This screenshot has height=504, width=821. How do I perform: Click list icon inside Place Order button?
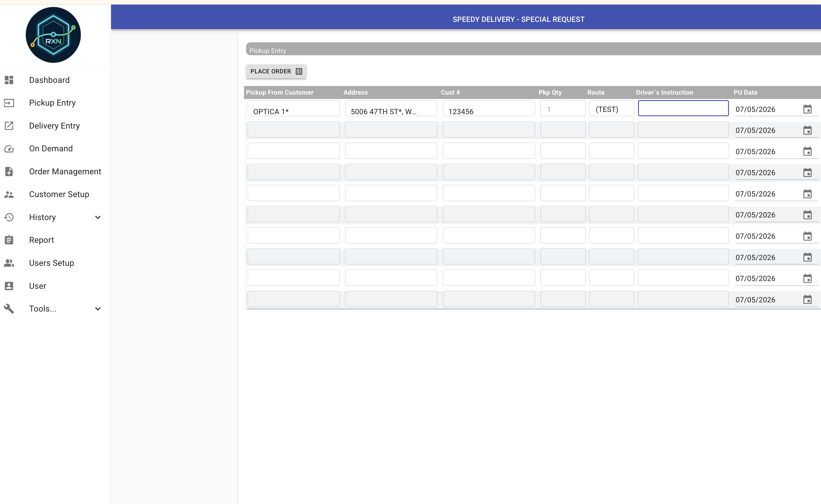[x=299, y=71]
